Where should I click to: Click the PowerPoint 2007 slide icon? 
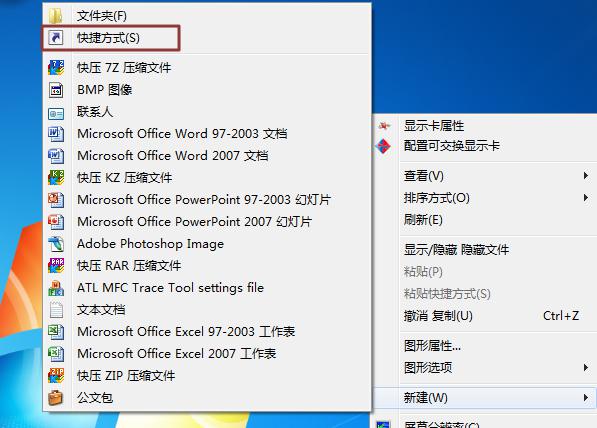click(56, 222)
